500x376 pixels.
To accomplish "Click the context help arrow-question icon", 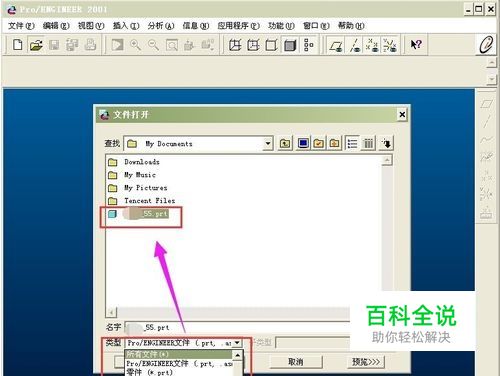I will pyautogui.click(x=416, y=45).
